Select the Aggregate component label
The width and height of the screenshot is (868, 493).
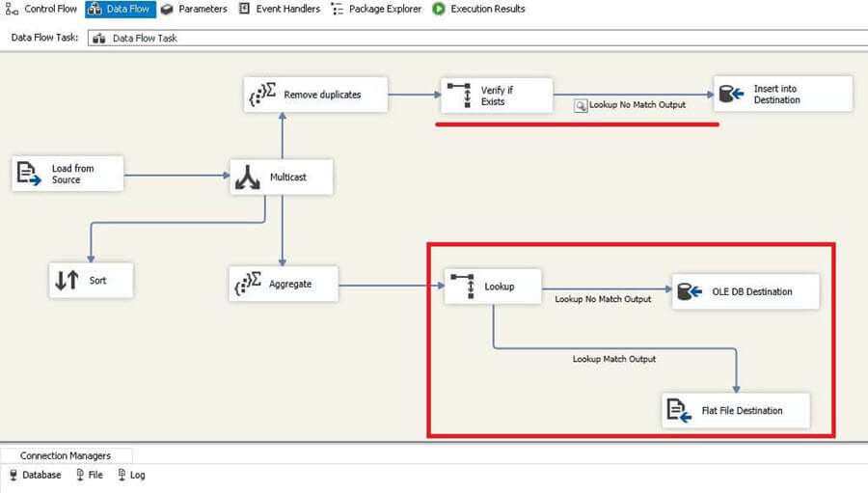point(290,284)
